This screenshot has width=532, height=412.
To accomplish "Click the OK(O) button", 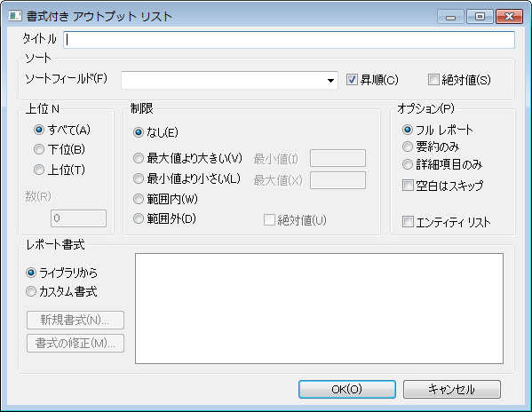I will [x=347, y=389].
